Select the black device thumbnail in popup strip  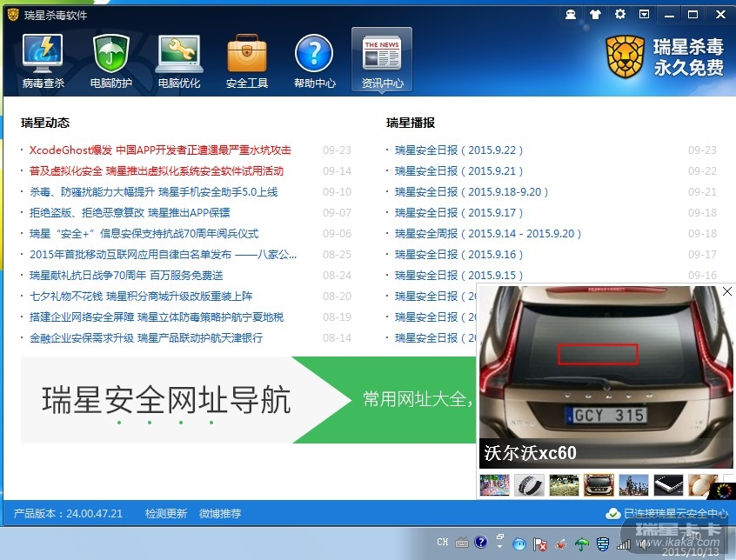pos(668,484)
